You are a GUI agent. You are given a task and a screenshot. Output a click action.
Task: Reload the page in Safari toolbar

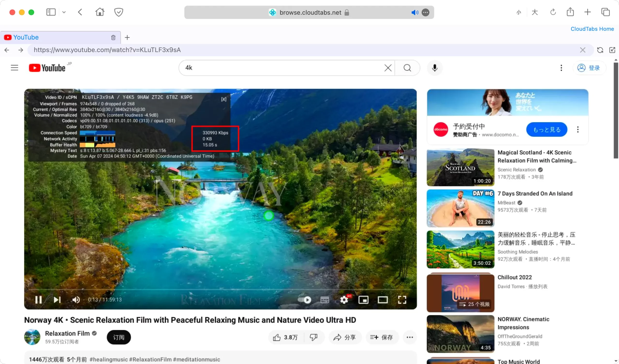coord(553,12)
